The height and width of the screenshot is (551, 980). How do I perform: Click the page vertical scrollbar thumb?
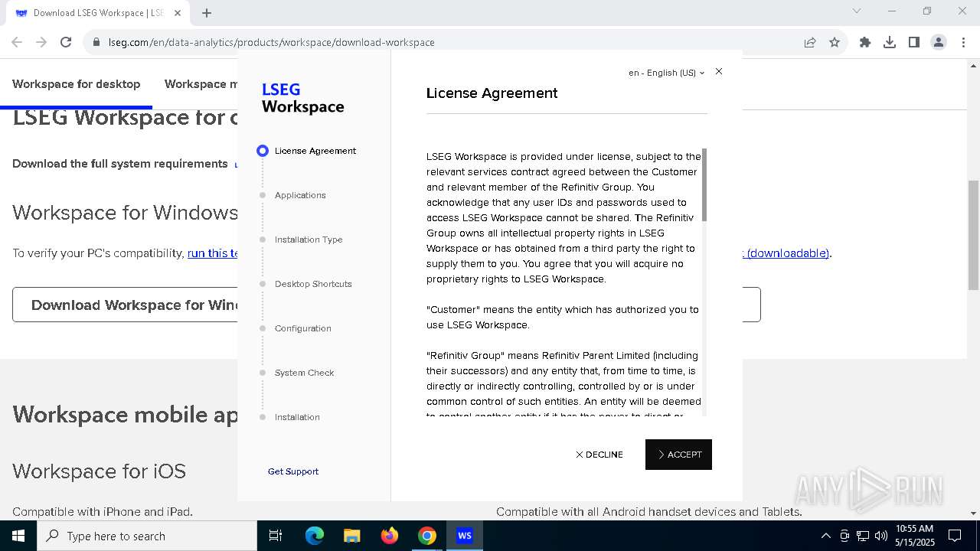[x=973, y=235]
